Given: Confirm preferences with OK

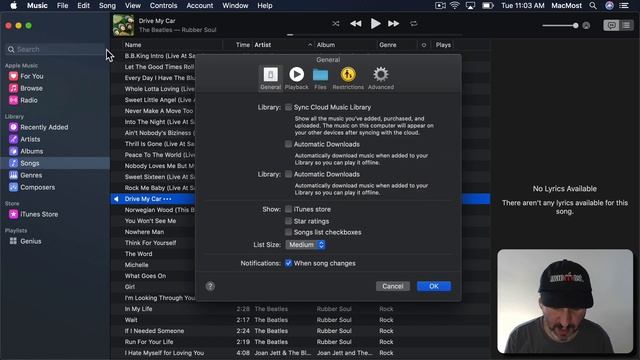Looking at the screenshot, I should pos(434,286).
